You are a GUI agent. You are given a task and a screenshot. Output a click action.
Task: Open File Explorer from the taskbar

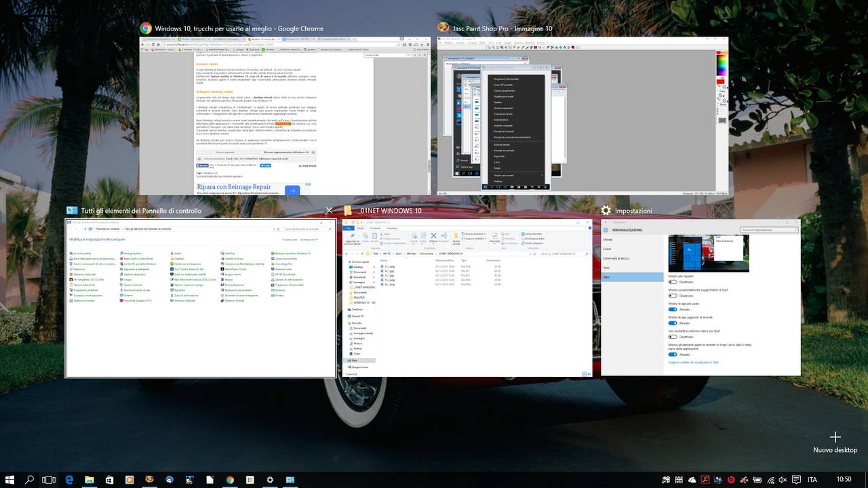click(x=89, y=479)
